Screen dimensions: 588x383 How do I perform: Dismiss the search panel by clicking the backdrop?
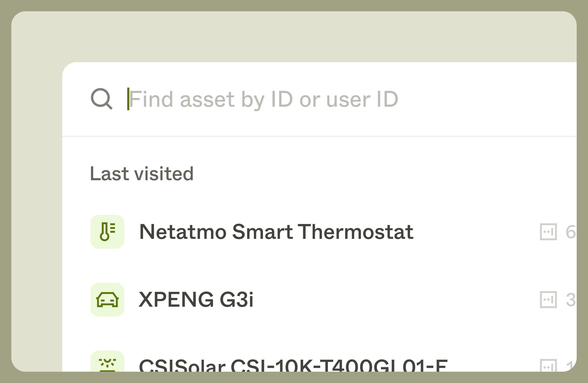pyautogui.click(x=37, y=198)
